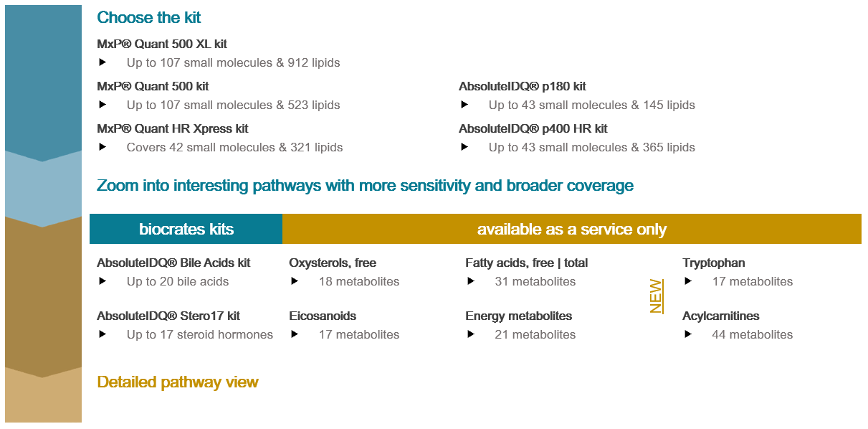Expand the Energy metabolites 21 metabolites arrow

click(x=471, y=334)
